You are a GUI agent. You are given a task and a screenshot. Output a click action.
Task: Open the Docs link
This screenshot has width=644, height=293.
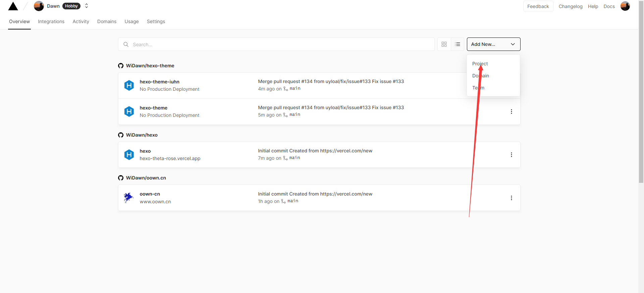609,6
